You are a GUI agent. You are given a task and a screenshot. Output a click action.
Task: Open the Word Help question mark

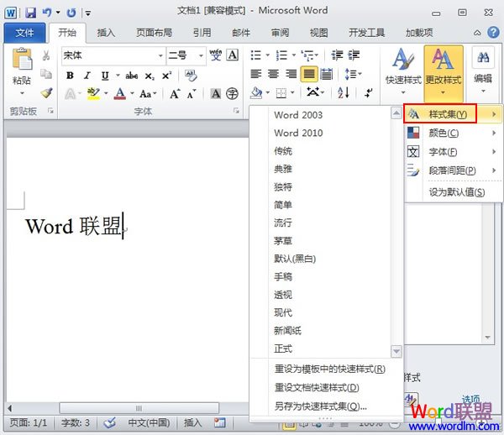pyautogui.click(x=493, y=33)
